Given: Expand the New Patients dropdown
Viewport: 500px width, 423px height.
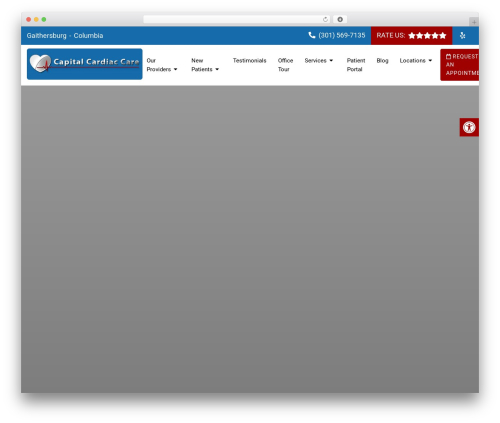Looking at the screenshot, I should click(205, 65).
